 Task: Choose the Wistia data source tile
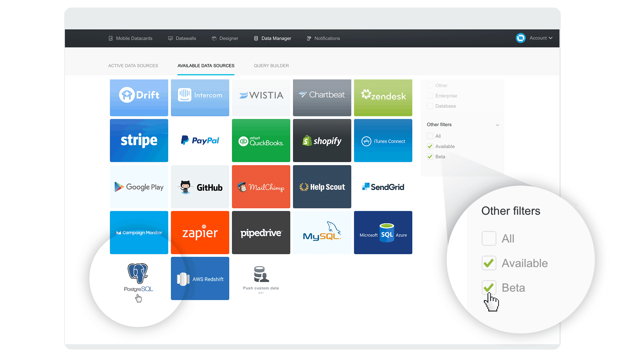coord(261,98)
